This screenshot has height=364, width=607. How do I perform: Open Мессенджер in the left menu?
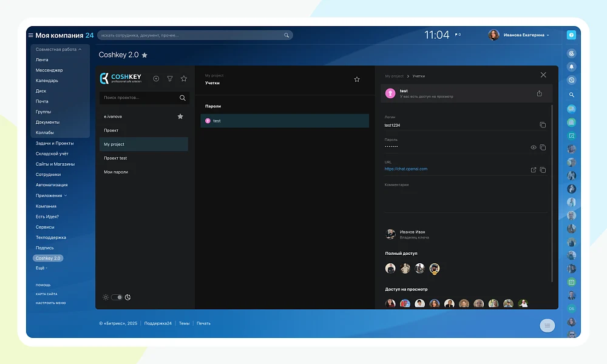tap(49, 70)
